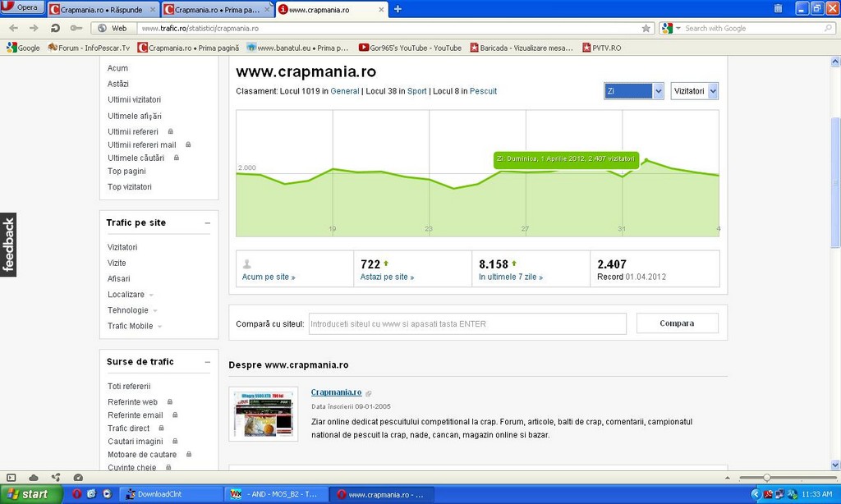
Task: Toggle the Opera panels icon
Action: [x=11, y=477]
